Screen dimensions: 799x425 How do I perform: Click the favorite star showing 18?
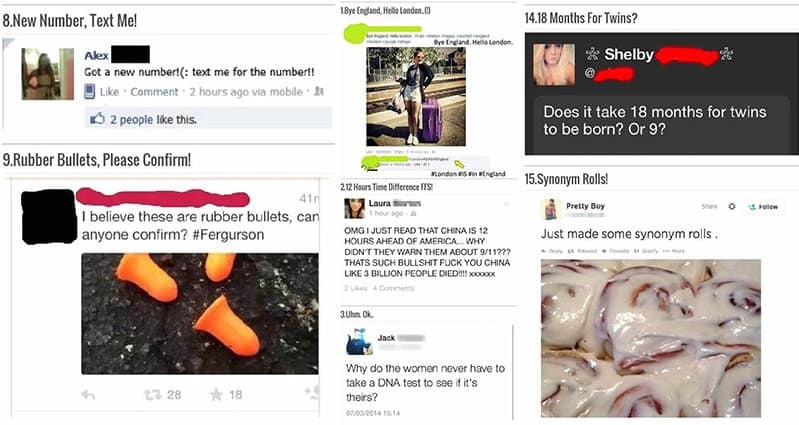(216, 394)
